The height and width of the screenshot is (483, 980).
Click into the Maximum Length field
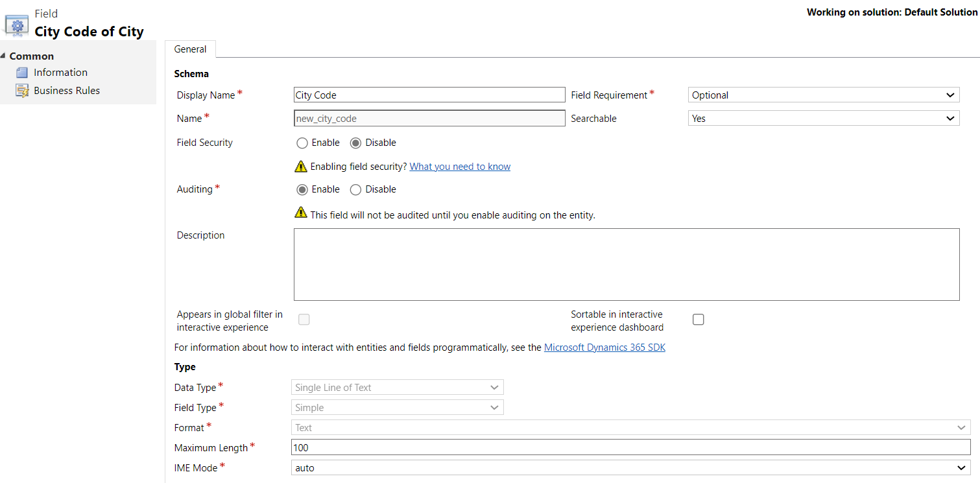coord(630,447)
